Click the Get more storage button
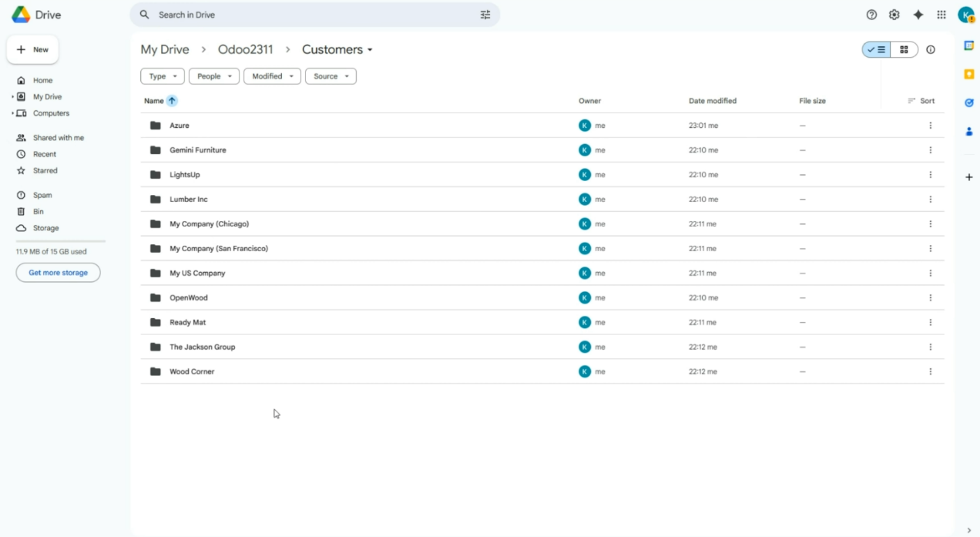Screen dimensions: 980x537 pos(58,273)
